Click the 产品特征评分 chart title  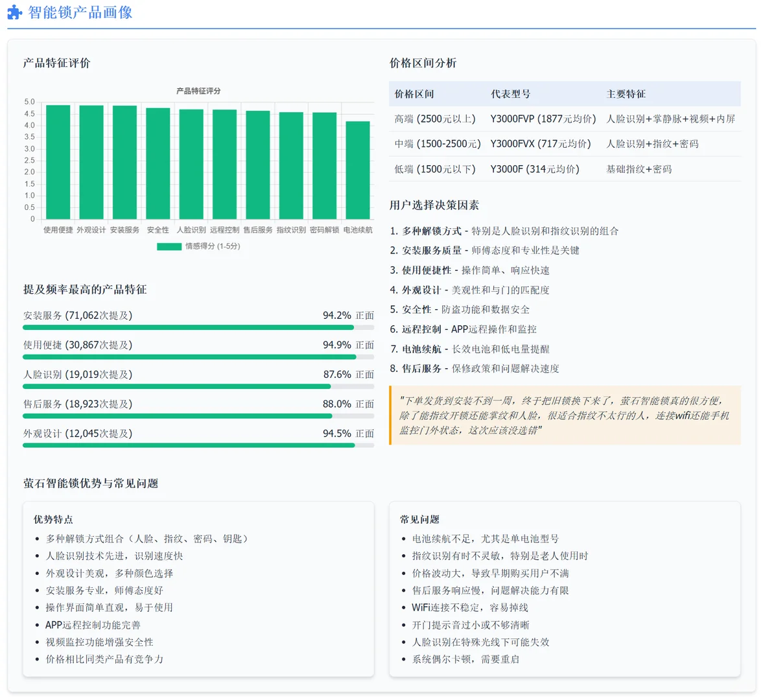(198, 91)
